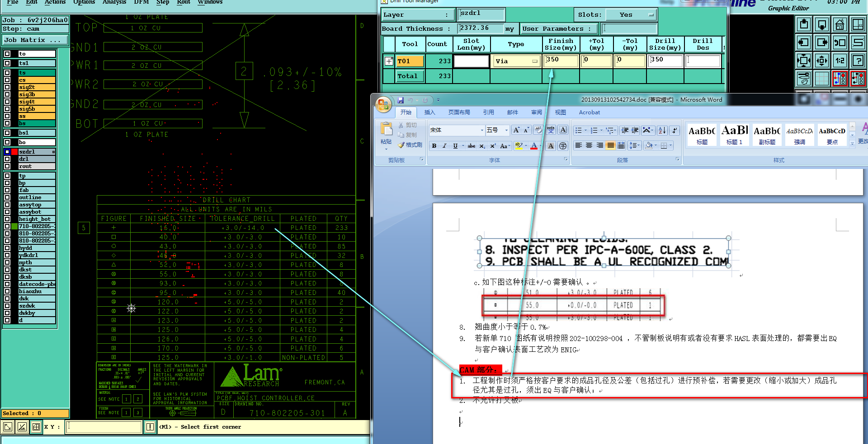This screenshot has height=444, width=868.
Task: Click the Format Painter 格式刷 button
Action: pos(410,145)
